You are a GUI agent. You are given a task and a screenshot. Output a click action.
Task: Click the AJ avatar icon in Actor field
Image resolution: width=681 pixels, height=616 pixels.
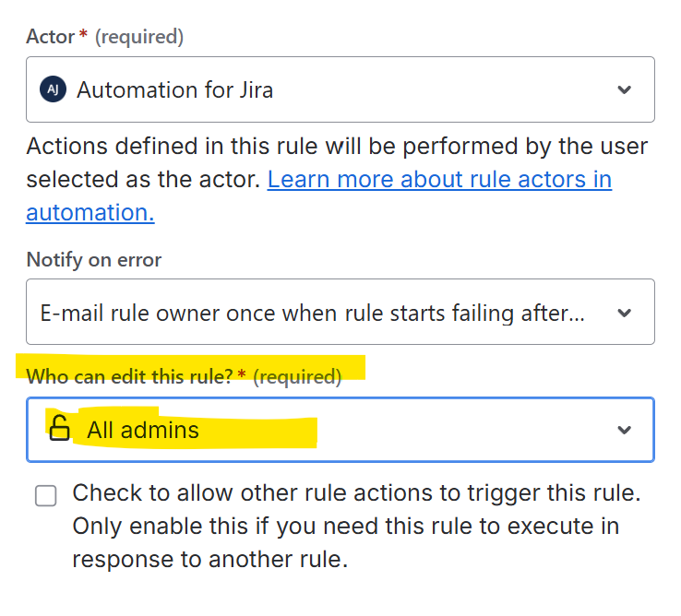tap(53, 89)
